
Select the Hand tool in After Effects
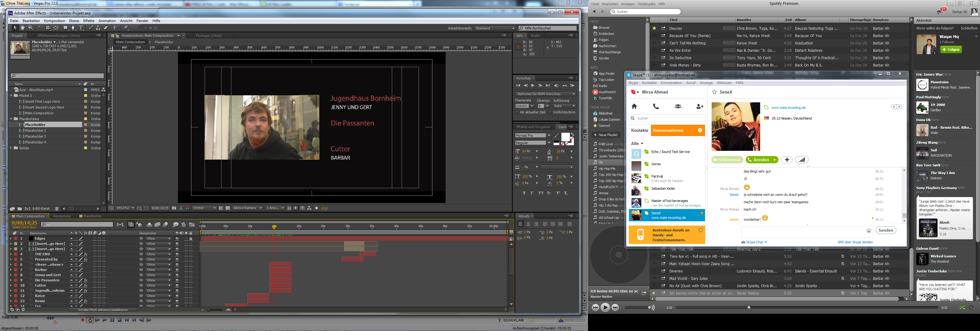23,28
